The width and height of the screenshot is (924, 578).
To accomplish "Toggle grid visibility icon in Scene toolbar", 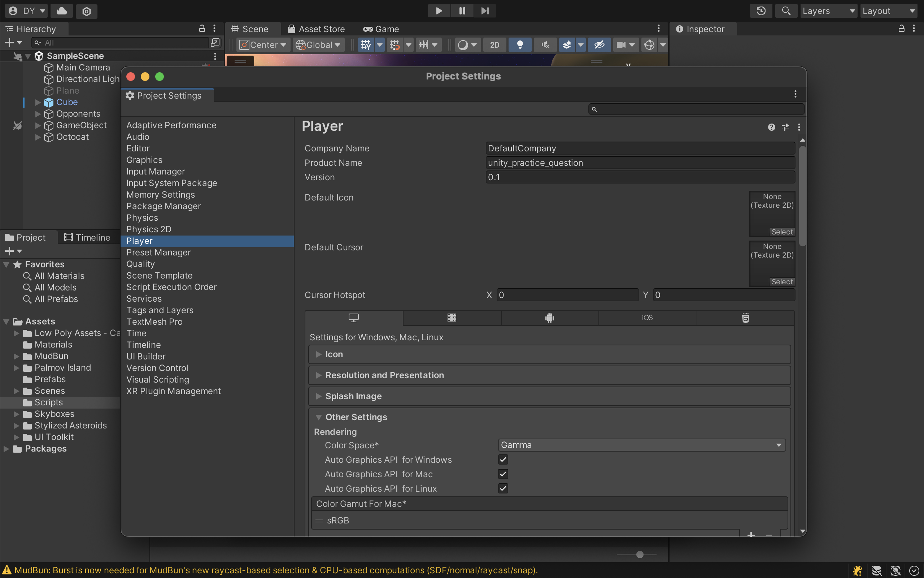I will 366,45.
